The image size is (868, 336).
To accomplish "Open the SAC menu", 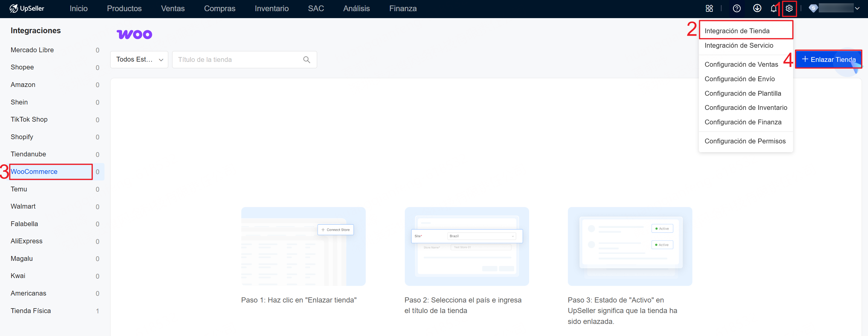I will click(x=316, y=8).
